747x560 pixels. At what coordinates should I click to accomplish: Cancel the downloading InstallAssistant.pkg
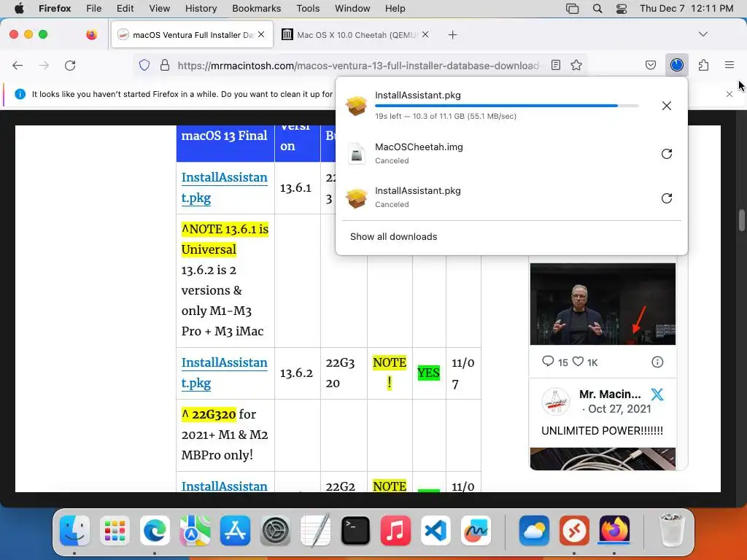(x=667, y=106)
